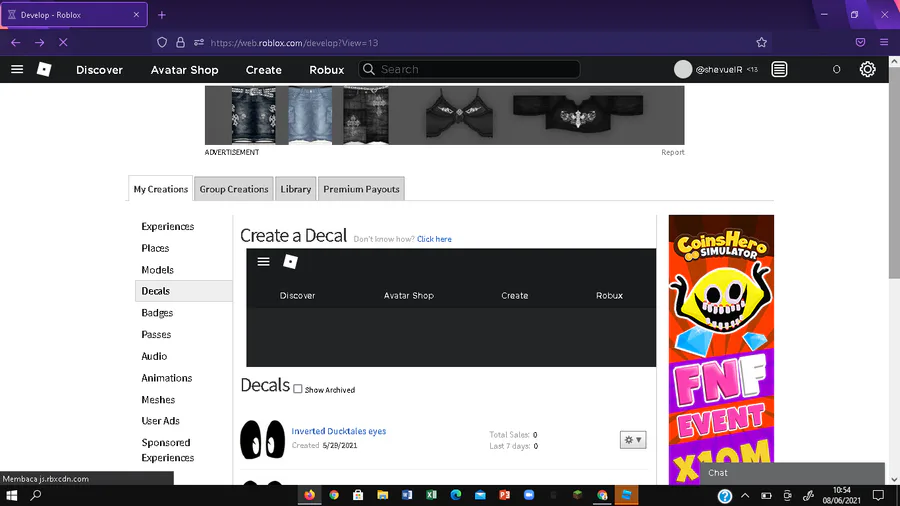The image size is (900, 506).
Task: Open Firefox from the taskbar
Action: 309,495
